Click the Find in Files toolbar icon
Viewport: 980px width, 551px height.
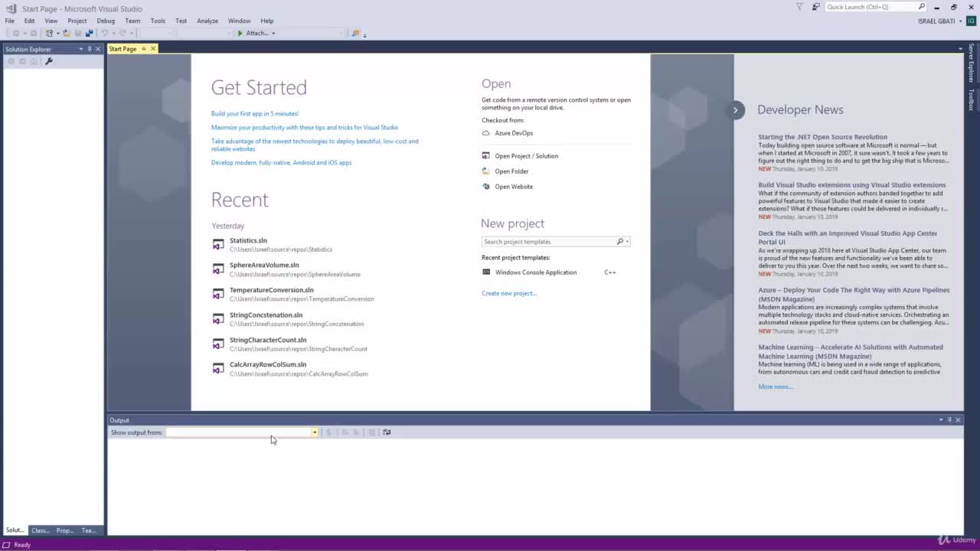click(x=355, y=33)
